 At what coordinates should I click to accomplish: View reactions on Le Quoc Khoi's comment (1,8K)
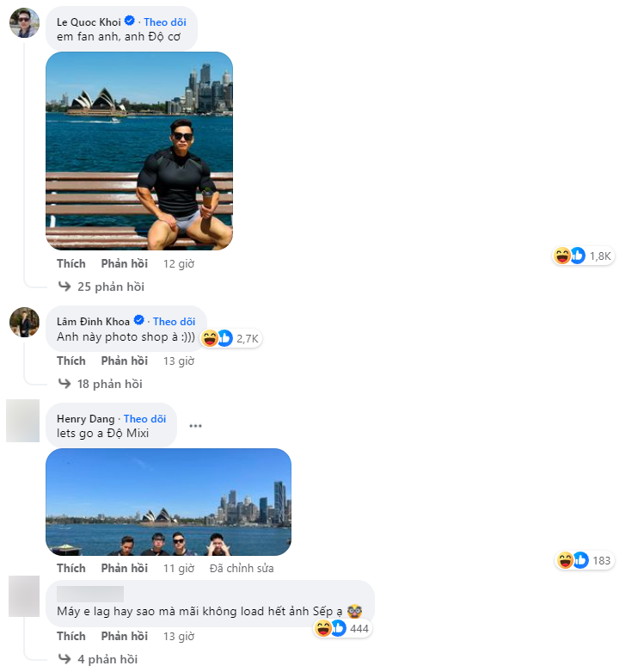pyautogui.click(x=583, y=256)
